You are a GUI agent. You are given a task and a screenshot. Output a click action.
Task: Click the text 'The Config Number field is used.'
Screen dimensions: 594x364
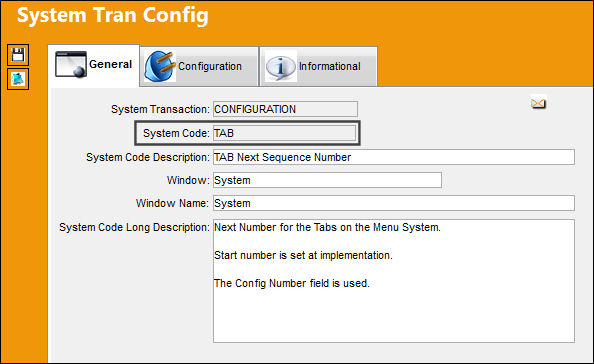292,283
